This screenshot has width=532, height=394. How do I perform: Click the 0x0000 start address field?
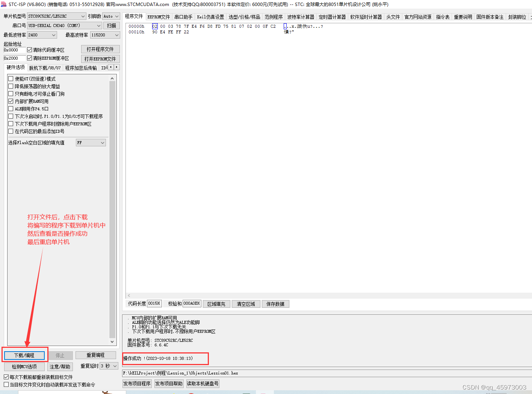[15, 50]
